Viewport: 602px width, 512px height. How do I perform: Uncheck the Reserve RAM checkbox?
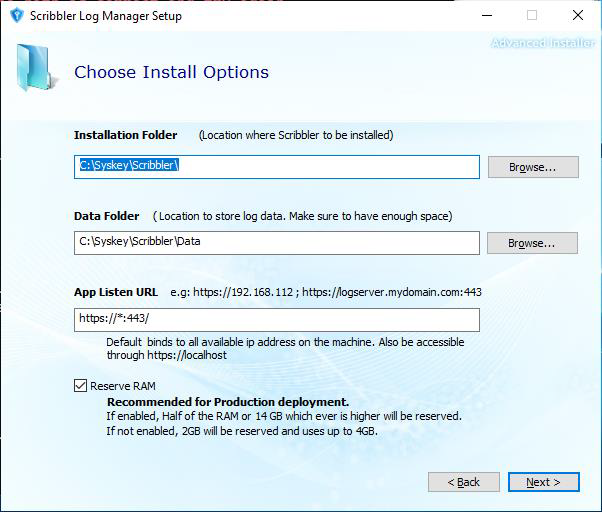(80, 386)
